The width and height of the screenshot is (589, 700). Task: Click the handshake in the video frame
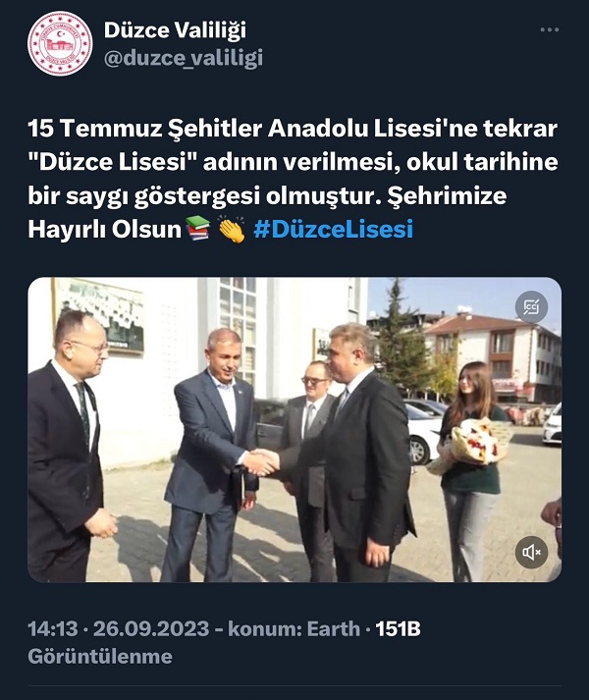pos(260,462)
